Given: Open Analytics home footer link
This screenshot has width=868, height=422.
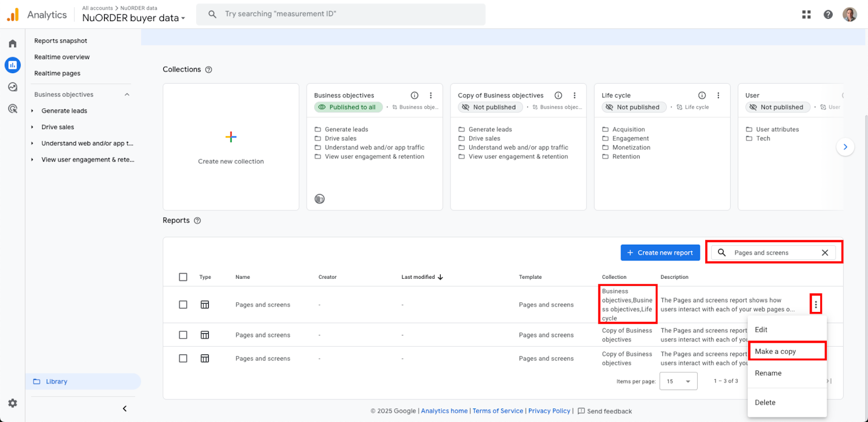Looking at the screenshot, I should (444, 411).
